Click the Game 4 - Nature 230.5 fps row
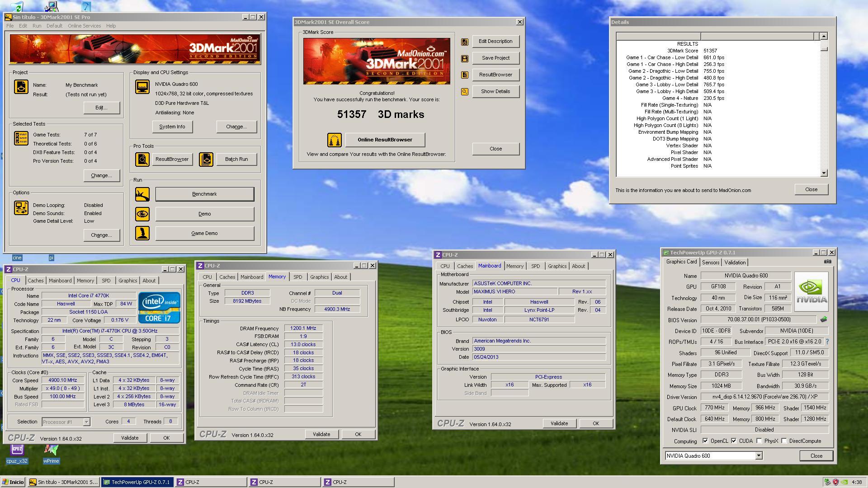868x488 pixels. (x=717, y=98)
